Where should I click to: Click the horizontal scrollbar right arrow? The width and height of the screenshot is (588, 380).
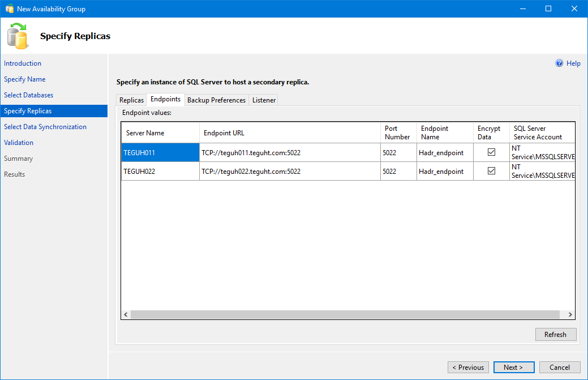(570, 314)
